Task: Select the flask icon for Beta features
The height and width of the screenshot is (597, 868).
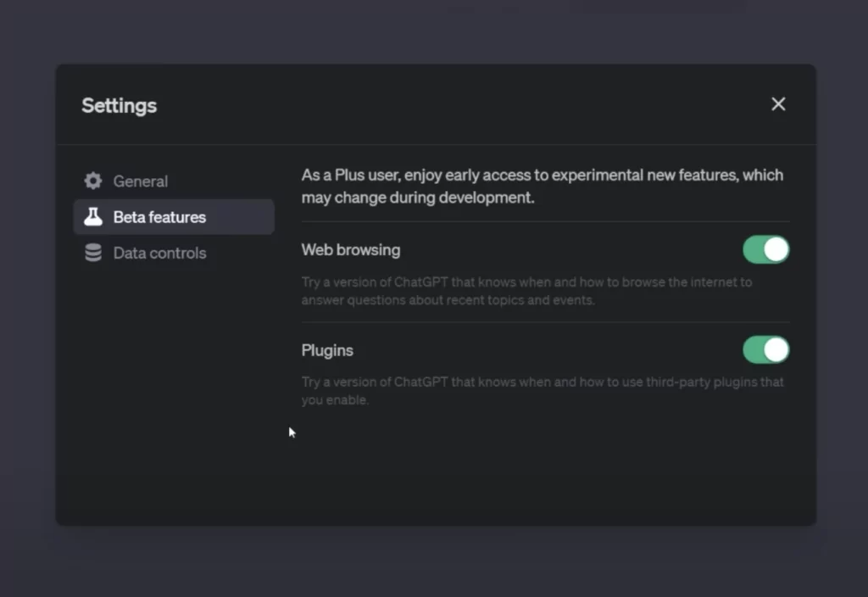Action: tap(93, 217)
